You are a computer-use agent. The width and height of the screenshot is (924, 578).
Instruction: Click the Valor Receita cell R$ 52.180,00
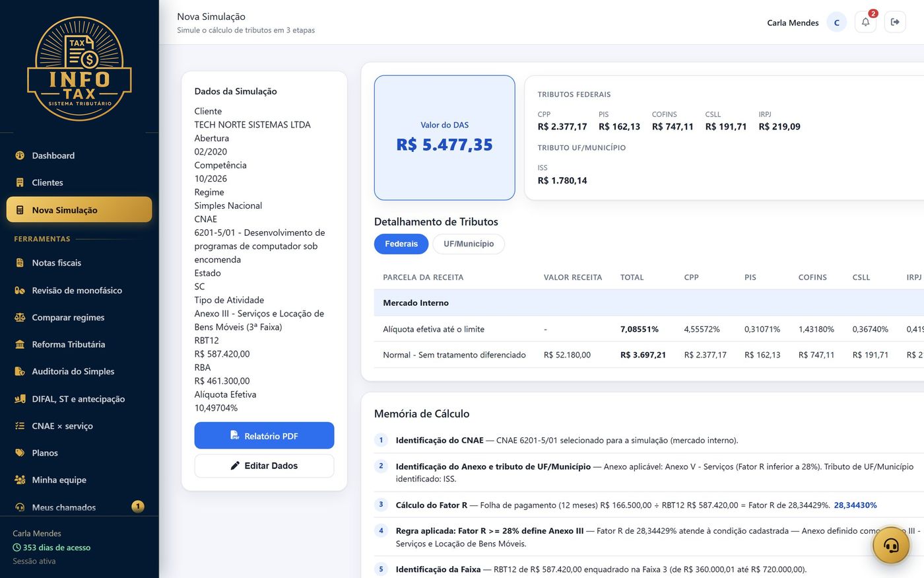pyautogui.click(x=567, y=355)
